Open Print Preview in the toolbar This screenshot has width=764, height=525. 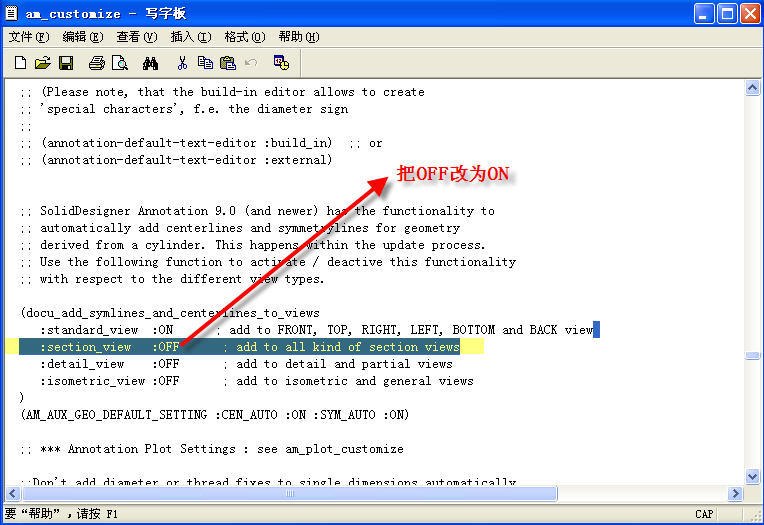[x=120, y=63]
